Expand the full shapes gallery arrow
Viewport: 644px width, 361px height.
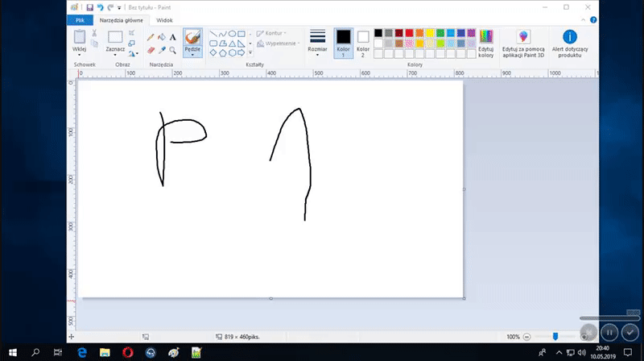(x=250, y=52)
